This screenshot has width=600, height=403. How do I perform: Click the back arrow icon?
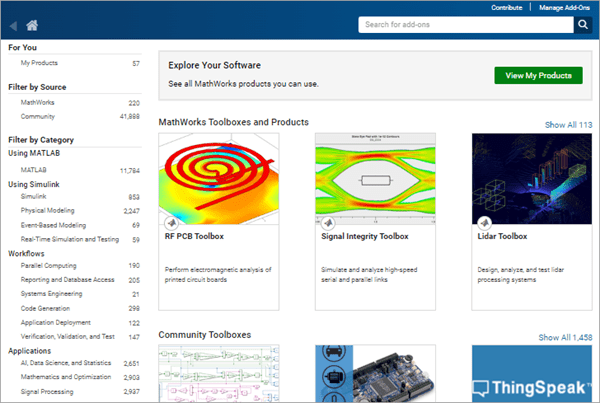(13, 26)
